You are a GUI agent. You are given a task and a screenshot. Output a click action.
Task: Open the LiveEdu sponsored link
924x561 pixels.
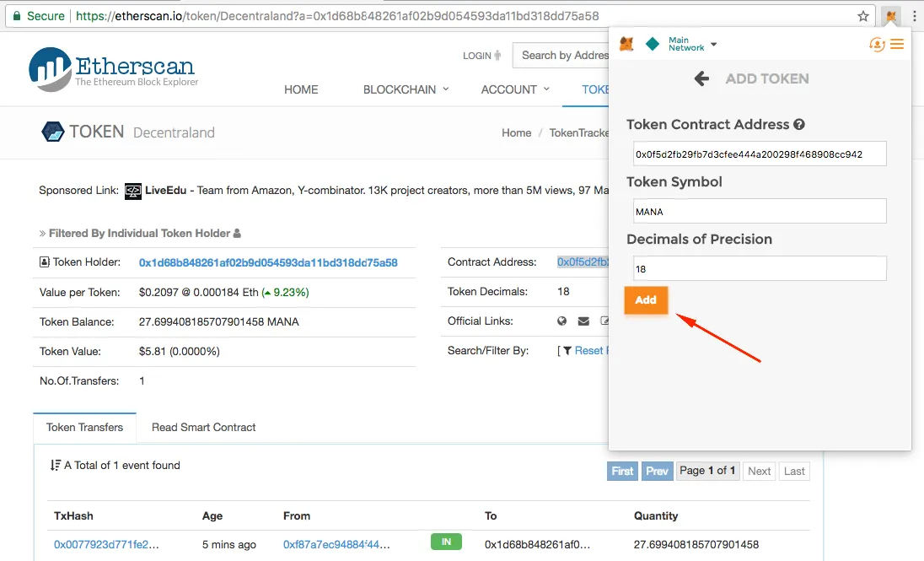pyautogui.click(x=165, y=191)
